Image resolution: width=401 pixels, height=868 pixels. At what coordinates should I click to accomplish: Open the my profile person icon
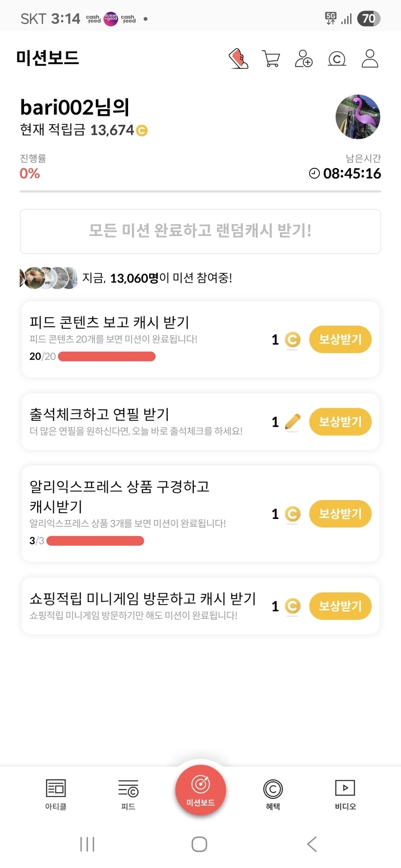(x=370, y=59)
